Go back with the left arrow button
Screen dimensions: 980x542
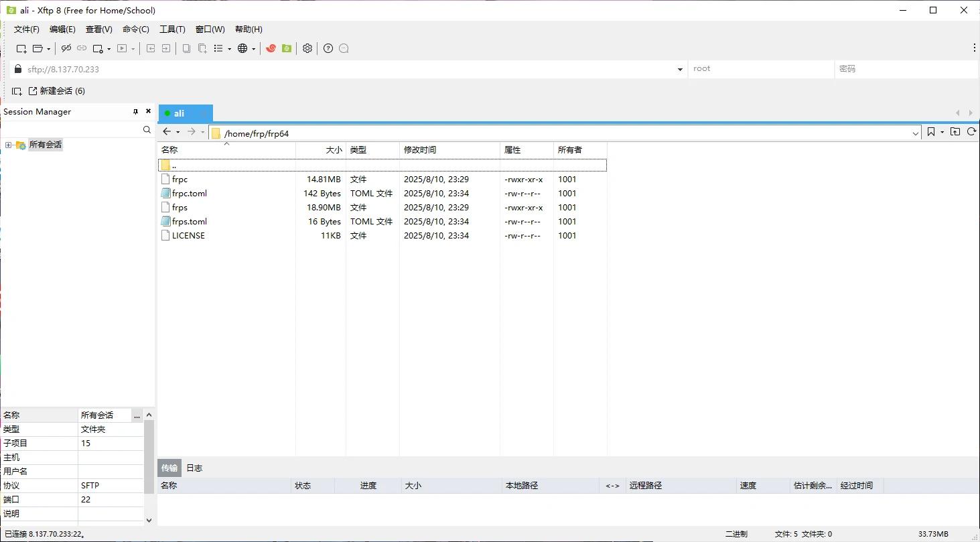167,132
